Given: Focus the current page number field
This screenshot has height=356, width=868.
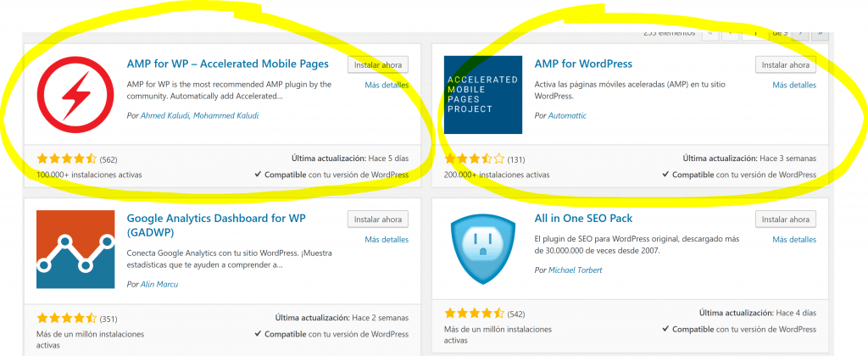Looking at the screenshot, I should point(755,34).
